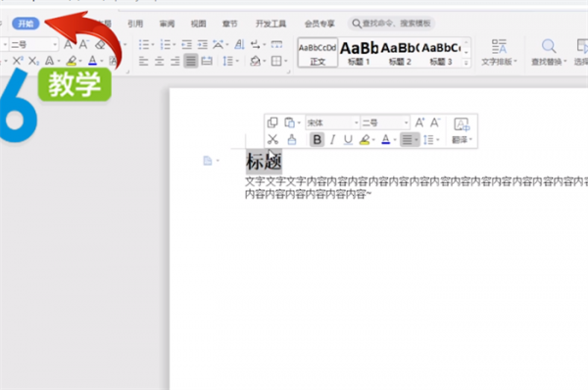Click the Superscript X² icon in ribbon
Viewport: 588px width, 390px height.
[18, 61]
